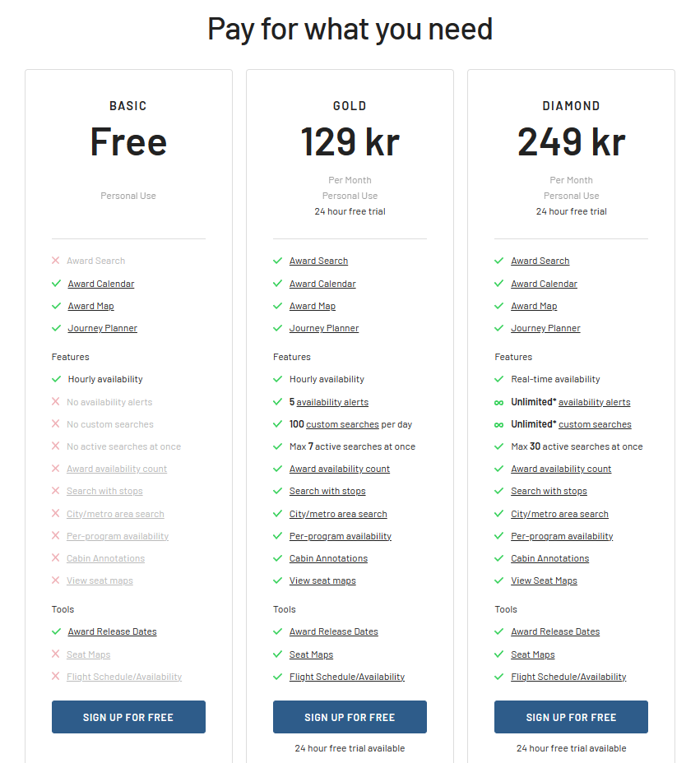The height and width of the screenshot is (763, 700).
Task: Sign up for free on Diamond plan
Action: [571, 717]
